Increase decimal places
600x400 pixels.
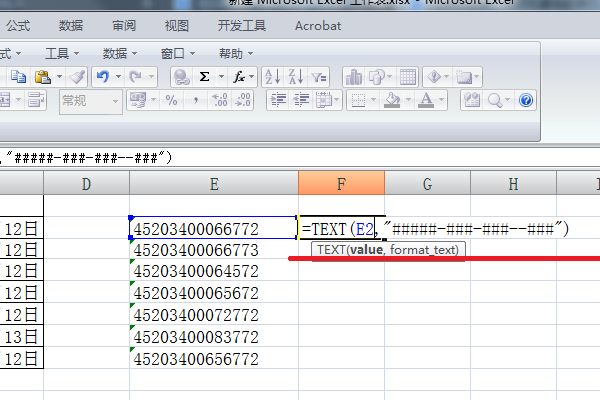click(220, 100)
